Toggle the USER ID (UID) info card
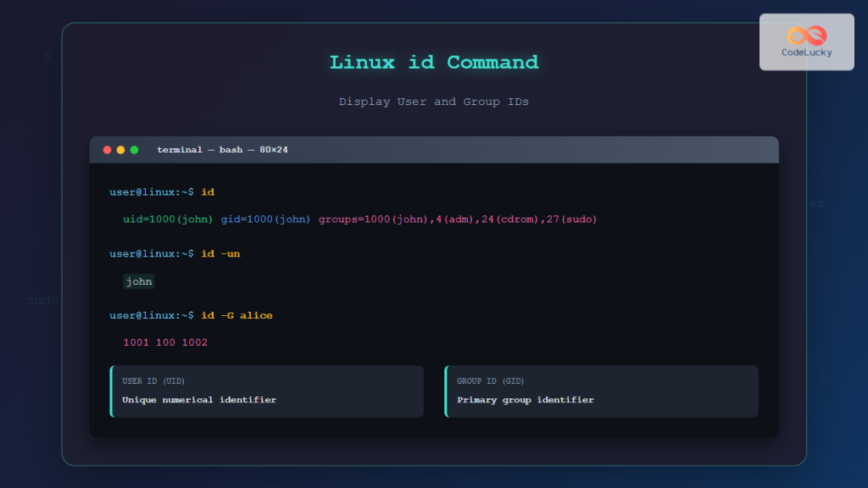The width and height of the screenshot is (868, 488). [266, 391]
